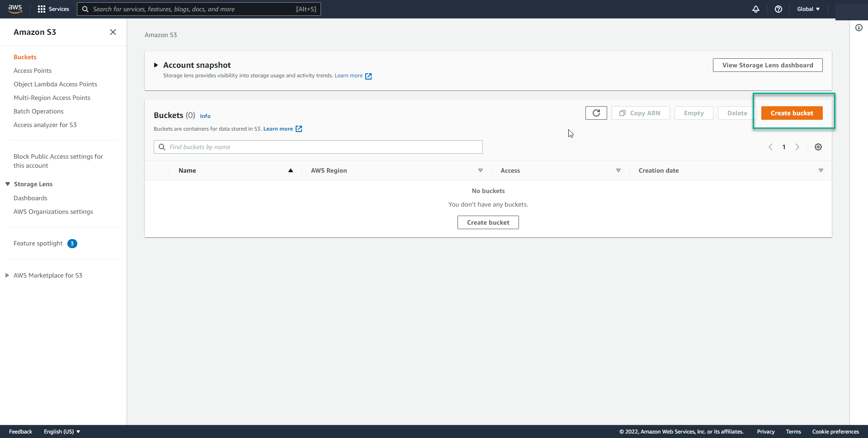The width and height of the screenshot is (868, 438).
Task: Open the Global region dropdown
Action: click(808, 9)
